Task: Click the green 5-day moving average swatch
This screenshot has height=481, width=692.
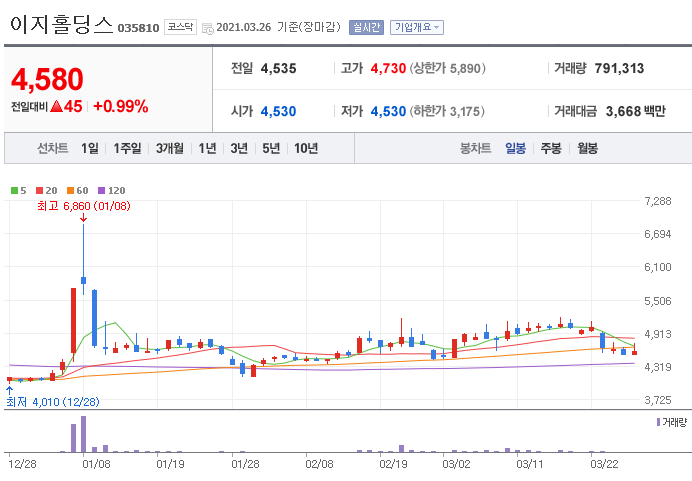Action: click(x=15, y=191)
